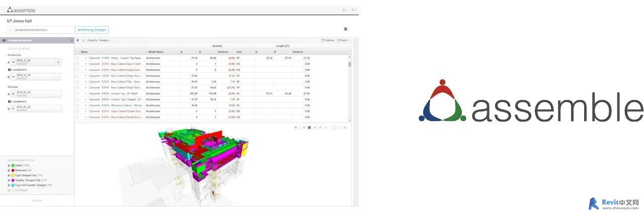
Task: Open the Export dropdown
Action: coord(343,40)
